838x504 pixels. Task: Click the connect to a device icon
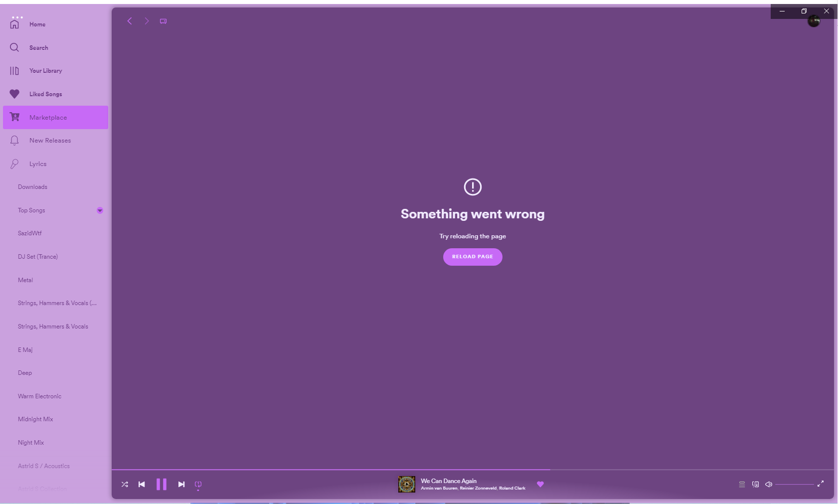click(x=755, y=484)
